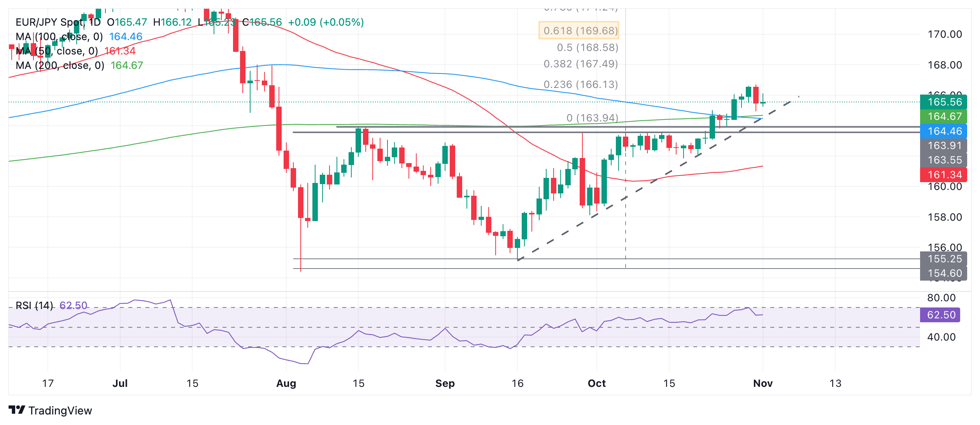Click the 0.236 (166.13) Fibonacci label
Screen dimensions: 980x425
click(581, 84)
